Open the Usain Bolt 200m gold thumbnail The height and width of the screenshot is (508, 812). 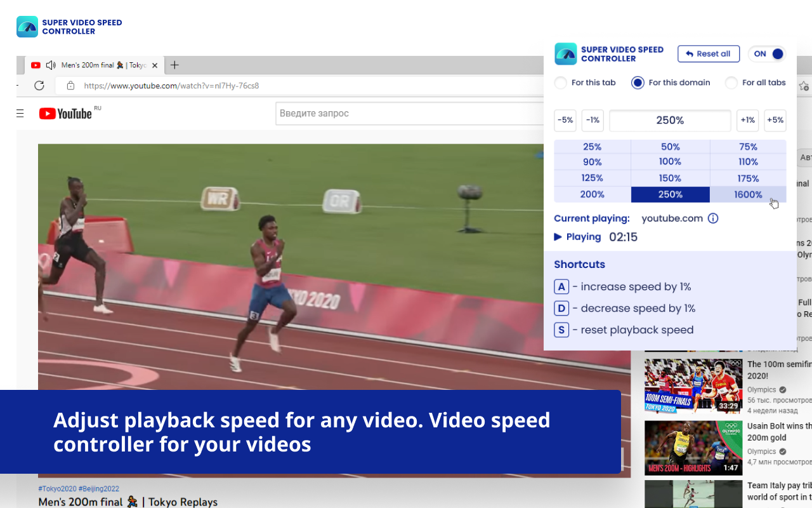693,448
